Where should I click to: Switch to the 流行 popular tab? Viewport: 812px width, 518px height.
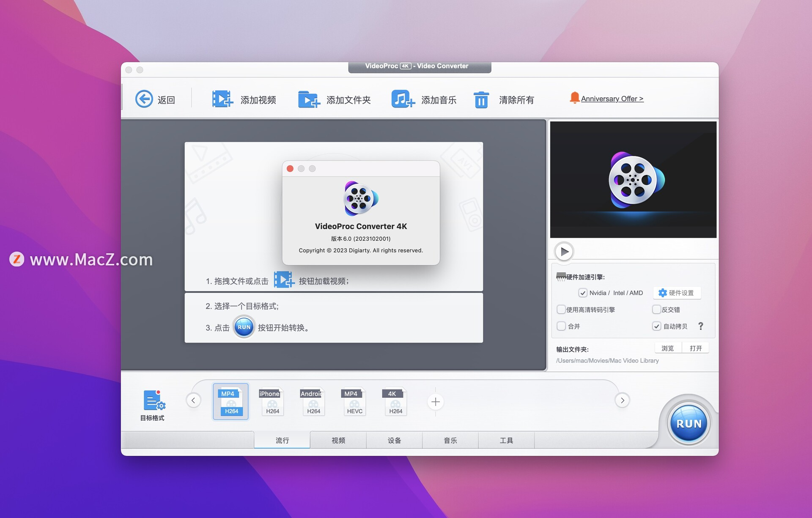[x=282, y=440]
